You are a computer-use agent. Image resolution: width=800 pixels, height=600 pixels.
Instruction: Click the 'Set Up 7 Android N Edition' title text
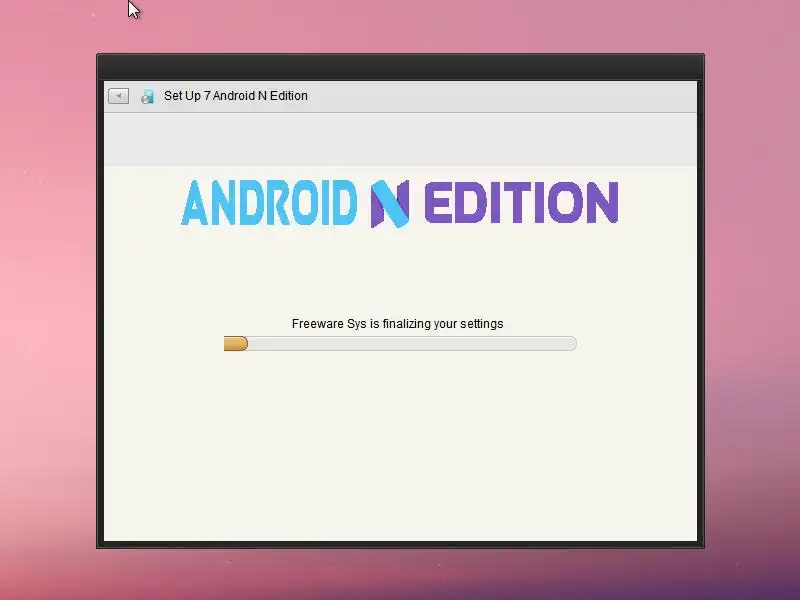click(x=236, y=96)
